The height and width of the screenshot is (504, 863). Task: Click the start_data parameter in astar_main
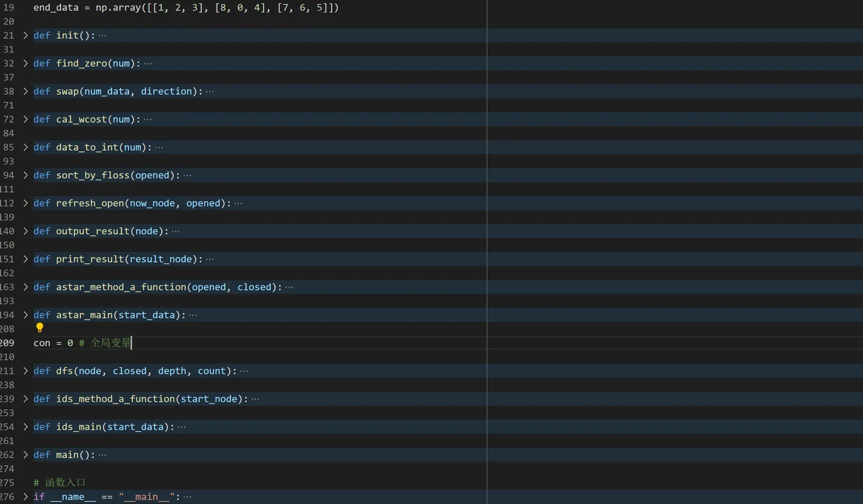pos(147,315)
